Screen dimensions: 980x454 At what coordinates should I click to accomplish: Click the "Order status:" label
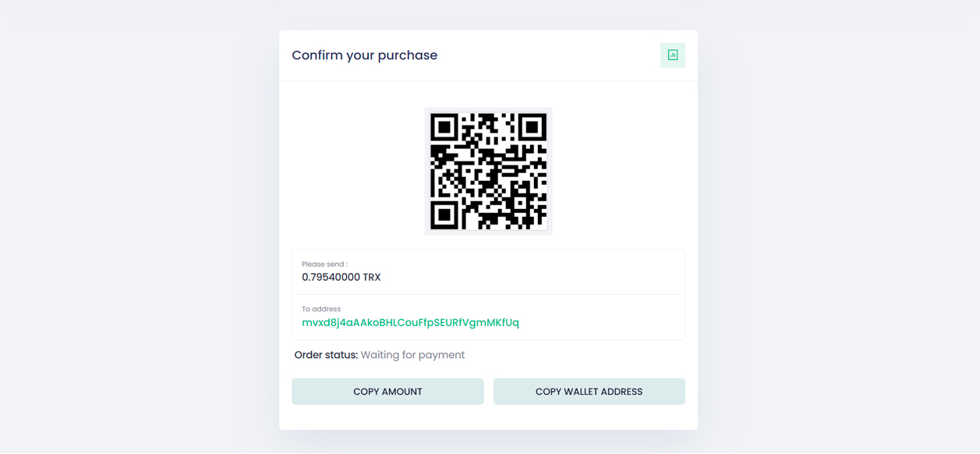pos(326,355)
